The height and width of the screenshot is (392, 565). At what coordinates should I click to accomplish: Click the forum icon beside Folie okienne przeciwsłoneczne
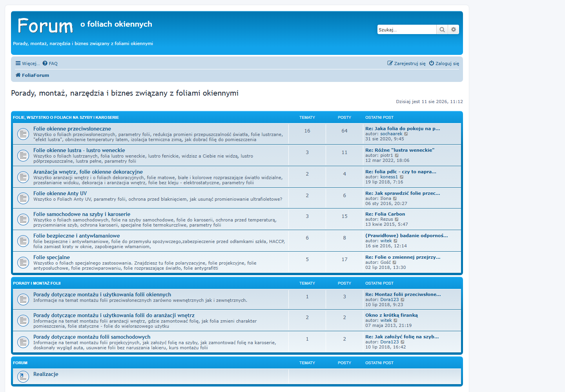23,134
